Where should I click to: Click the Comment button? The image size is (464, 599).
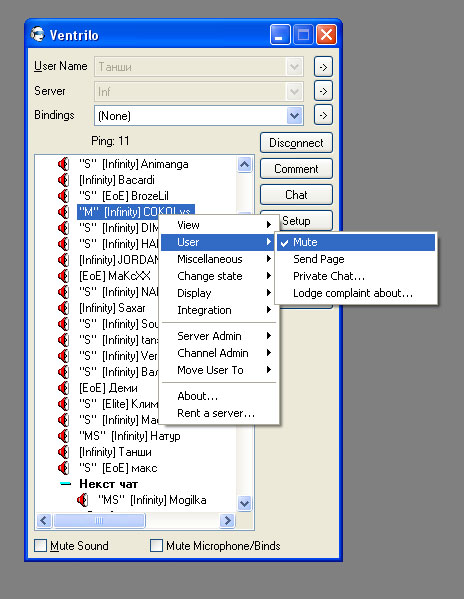[x=296, y=169]
